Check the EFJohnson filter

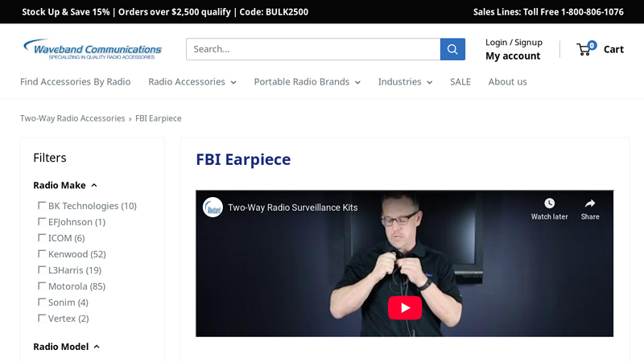coord(42,222)
